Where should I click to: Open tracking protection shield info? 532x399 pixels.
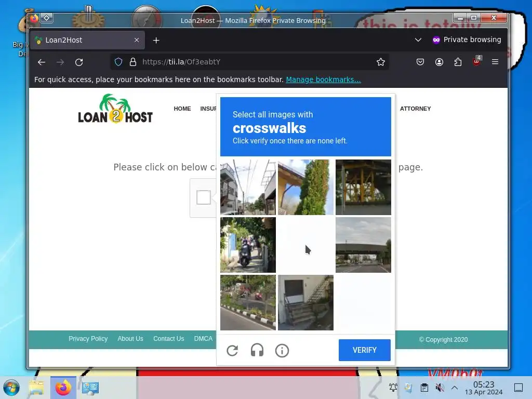point(118,62)
